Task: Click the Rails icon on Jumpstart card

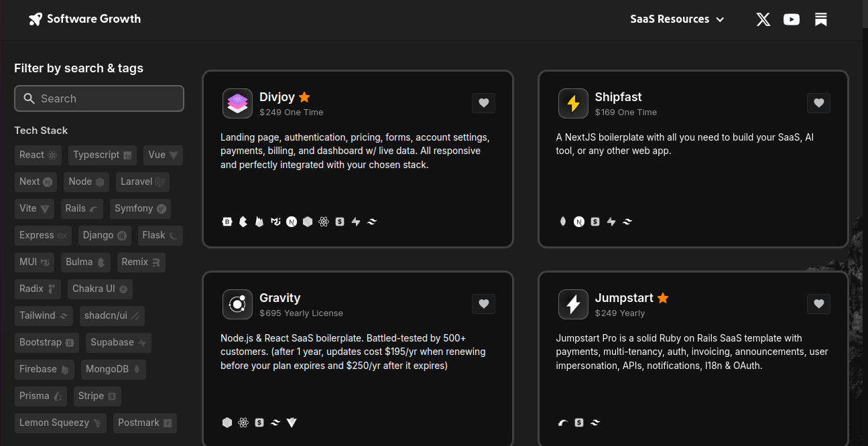Action: 563,423
